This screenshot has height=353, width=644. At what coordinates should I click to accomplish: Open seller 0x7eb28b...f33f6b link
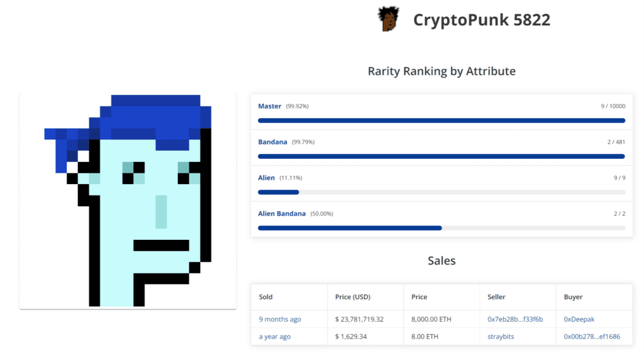[515, 319]
